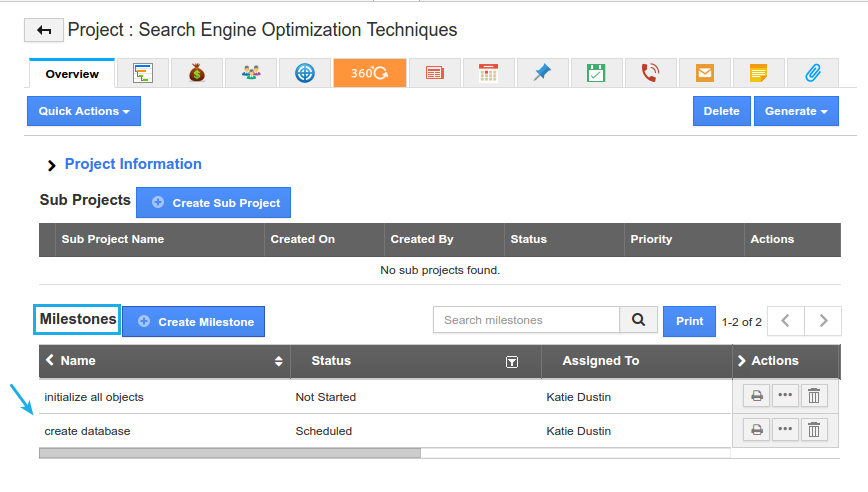Viewport: 868px width, 492px height.
Task: Print the 'initialize all objects' milestone row
Action: [x=757, y=396]
